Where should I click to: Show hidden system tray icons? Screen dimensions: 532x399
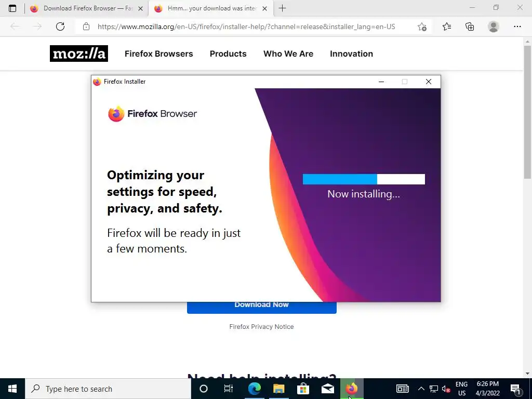[x=421, y=389]
